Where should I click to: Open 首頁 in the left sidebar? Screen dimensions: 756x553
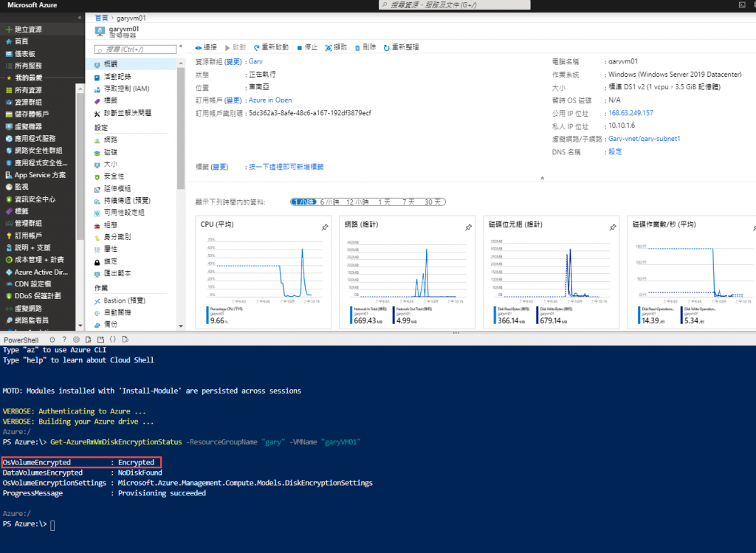(x=17, y=41)
